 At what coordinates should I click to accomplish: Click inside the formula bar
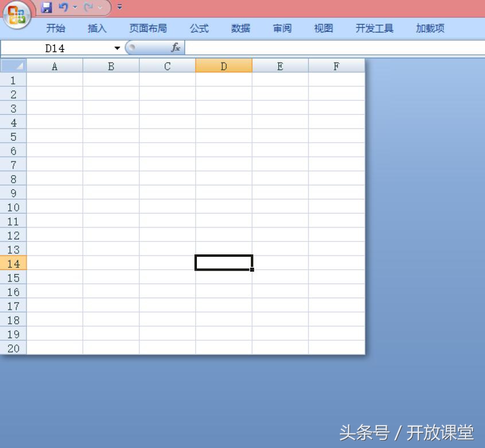tap(335, 48)
